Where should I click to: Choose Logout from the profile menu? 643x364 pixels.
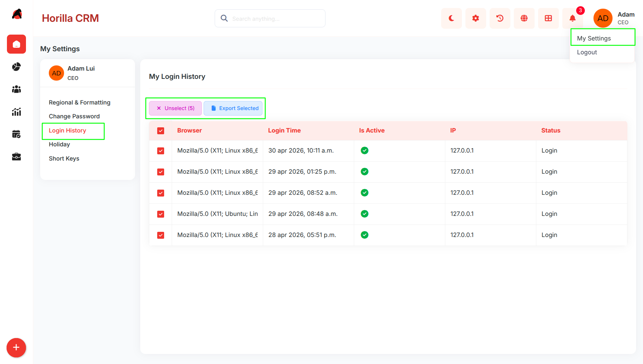click(587, 52)
